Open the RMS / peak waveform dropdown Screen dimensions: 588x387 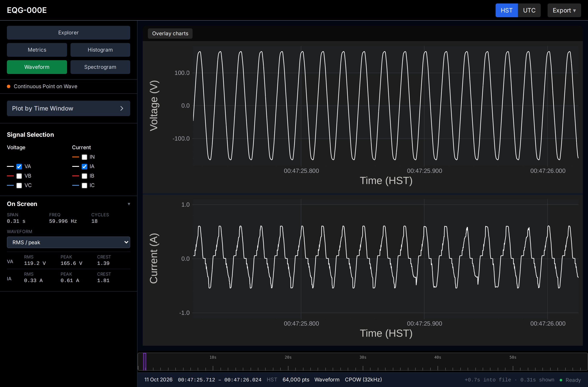click(68, 242)
